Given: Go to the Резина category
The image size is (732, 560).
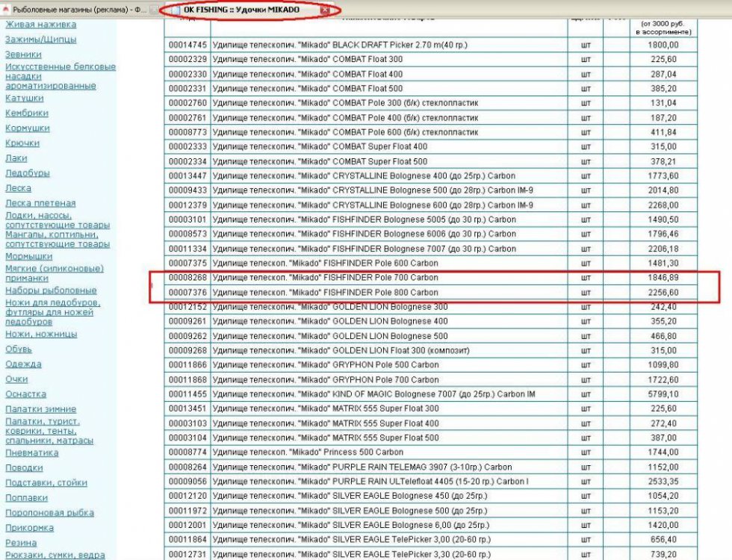Looking at the screenshot, I should coord(21,543).
